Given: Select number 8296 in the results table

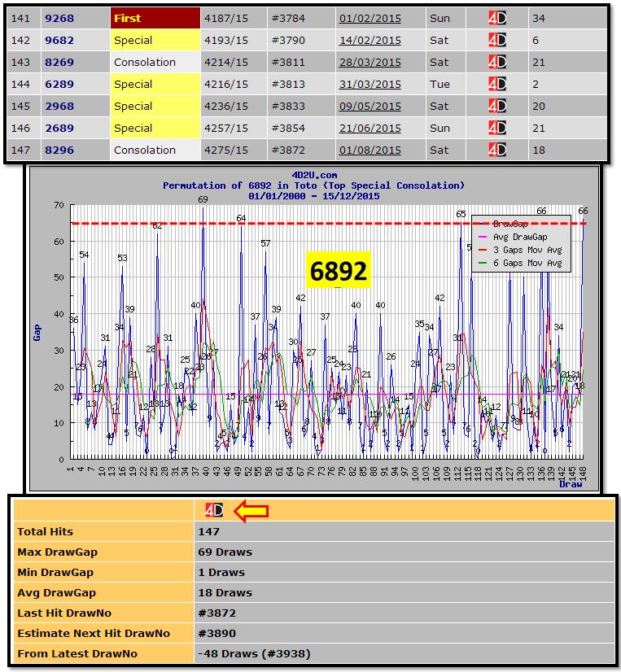Looking at the screenshot, I should [59, 151].
